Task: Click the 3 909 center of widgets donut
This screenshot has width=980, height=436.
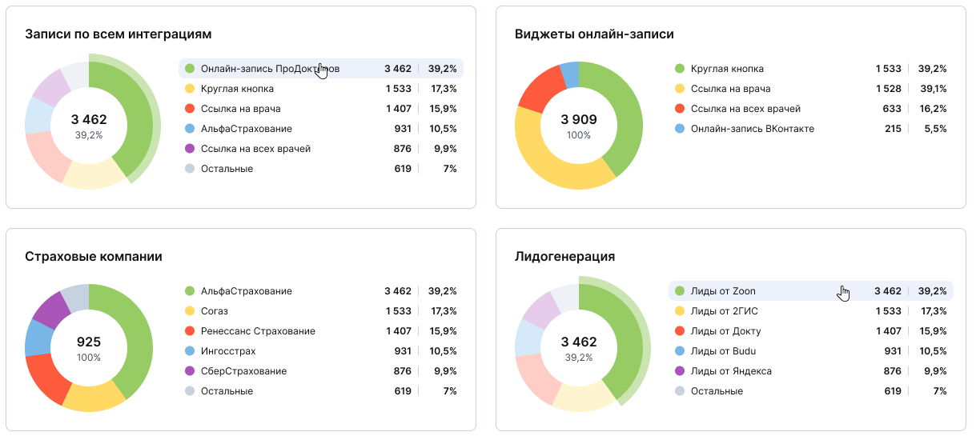Action: coord(579,119)
